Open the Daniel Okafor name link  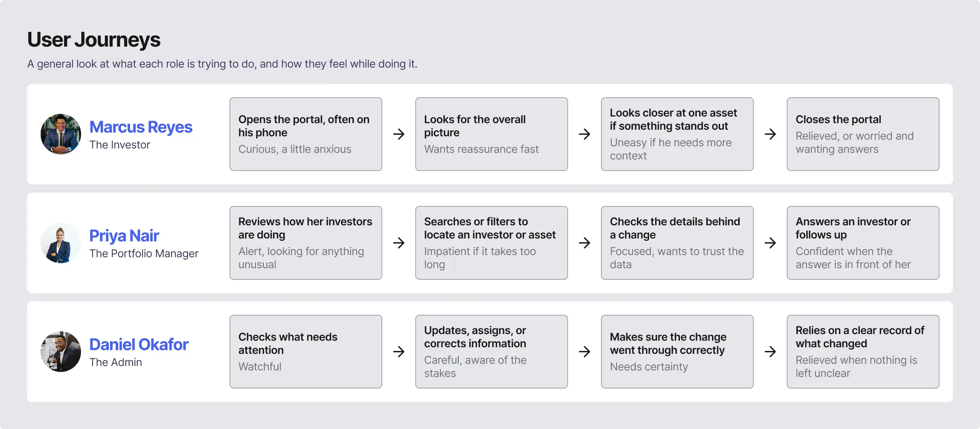[x=139, y=345]
